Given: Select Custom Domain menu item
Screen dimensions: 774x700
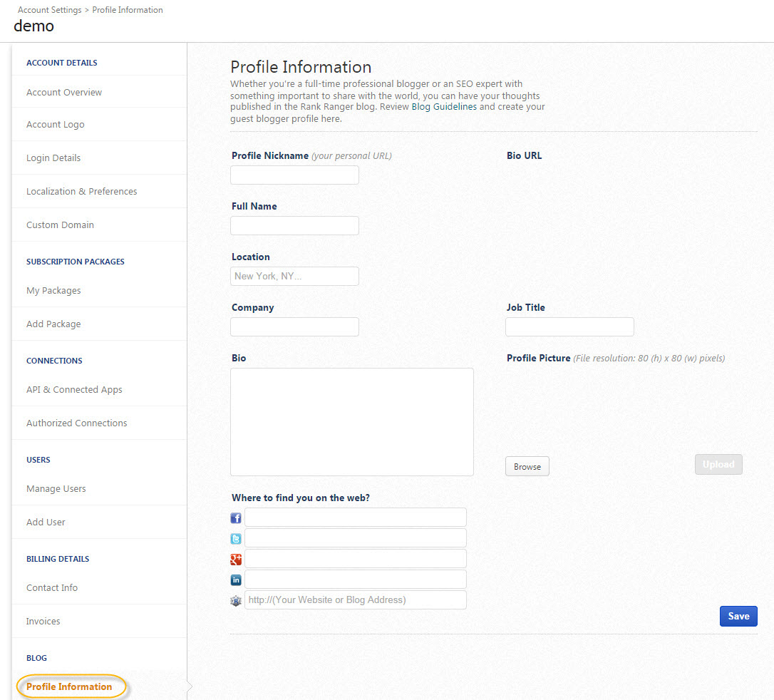Looking at the screenshot, I should [60, 225].
